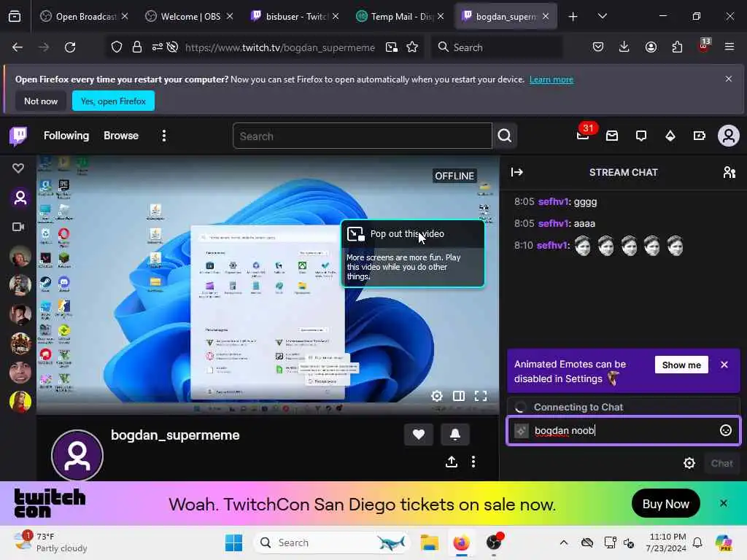This screenshot has width=747, height=560.
Task: Save page to Pocket icon
Action: coord(598,47)
